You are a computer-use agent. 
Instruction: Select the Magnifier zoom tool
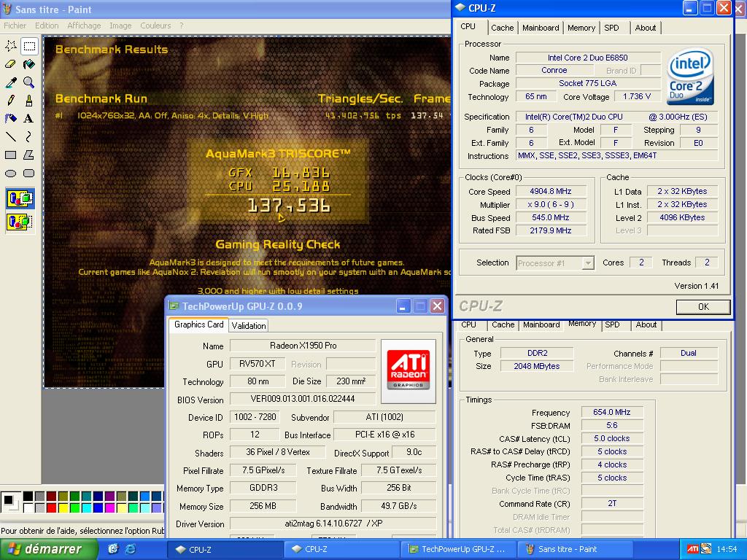coord(29,82)
